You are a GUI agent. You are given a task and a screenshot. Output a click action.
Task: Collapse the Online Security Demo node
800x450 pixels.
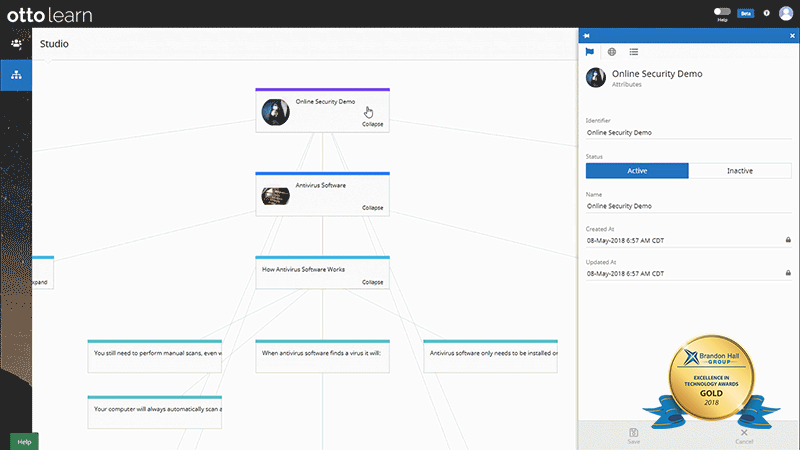(x=372, y=124)
